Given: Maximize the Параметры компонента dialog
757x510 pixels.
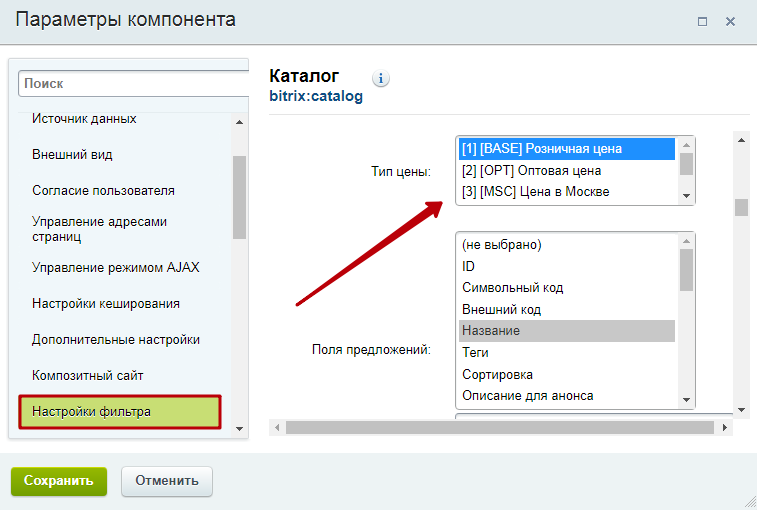Looking at the screenshot, I should (703, 21).
